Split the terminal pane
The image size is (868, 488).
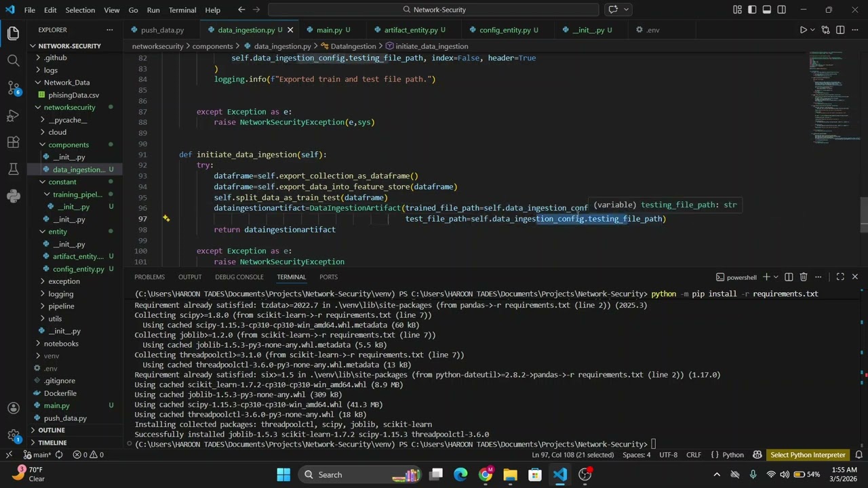coord(789,277)
